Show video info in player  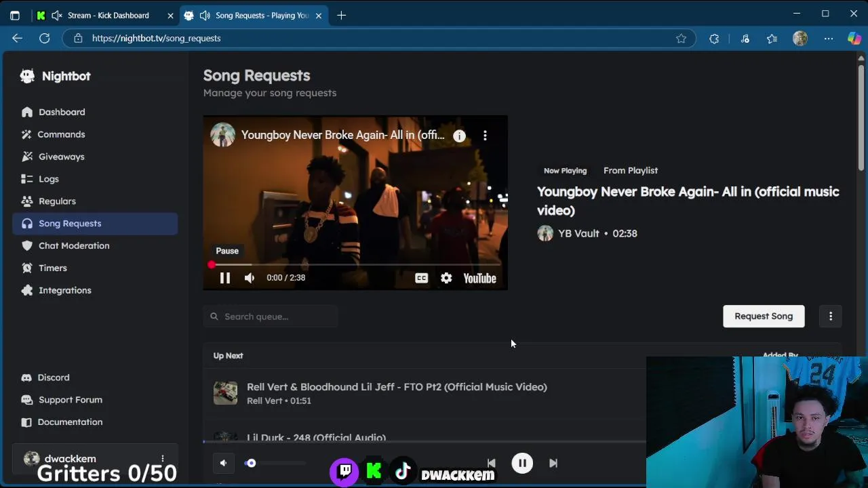click(459, 136)
